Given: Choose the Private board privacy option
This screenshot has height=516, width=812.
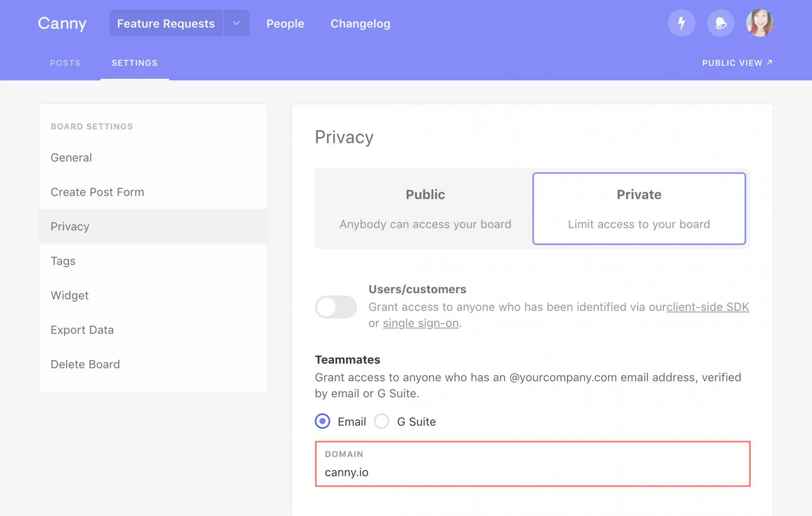Looking at the screenshot, I should (639, 209).
